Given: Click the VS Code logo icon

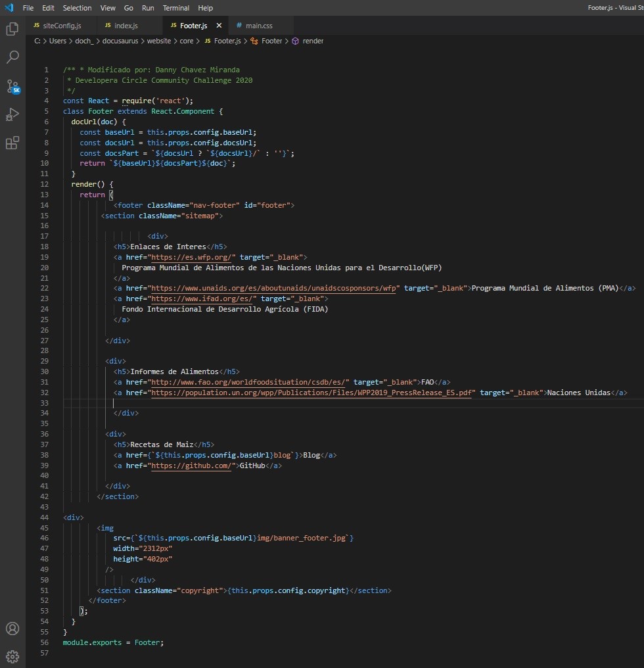Looking at the screenshot, I should point(9,8).
